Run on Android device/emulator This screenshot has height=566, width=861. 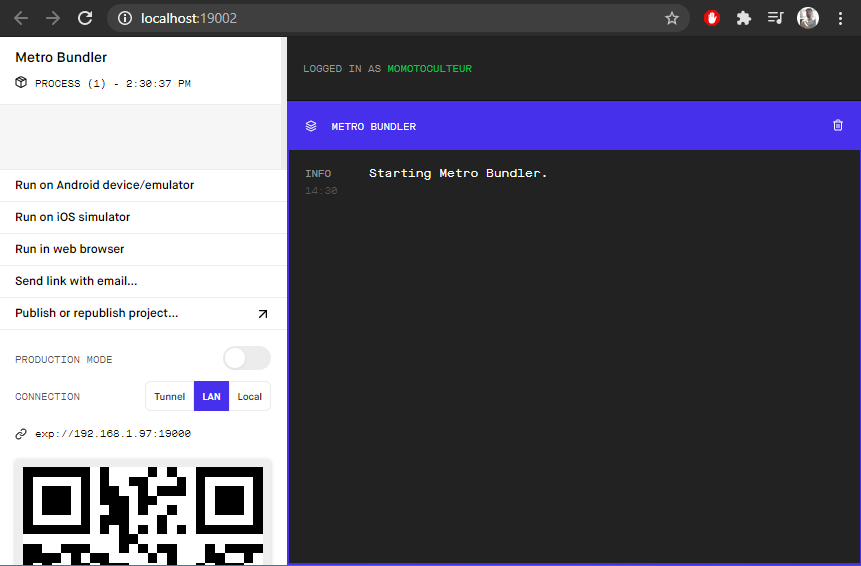105,185
